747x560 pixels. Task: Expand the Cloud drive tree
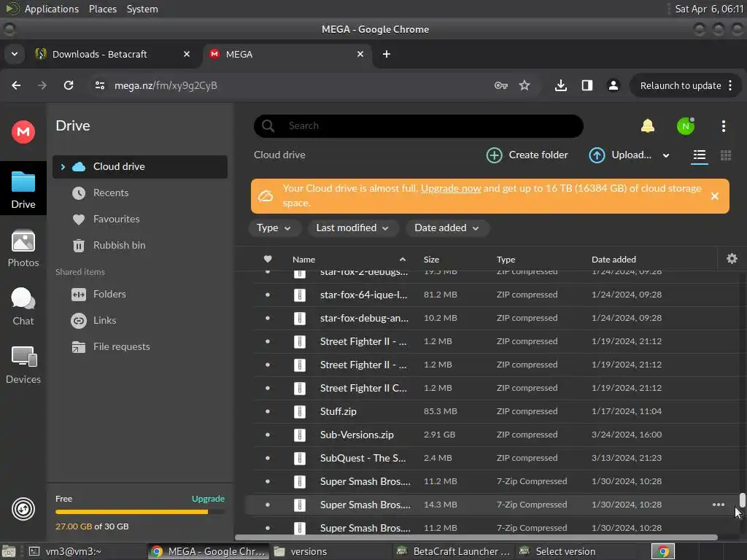(63, 167)
